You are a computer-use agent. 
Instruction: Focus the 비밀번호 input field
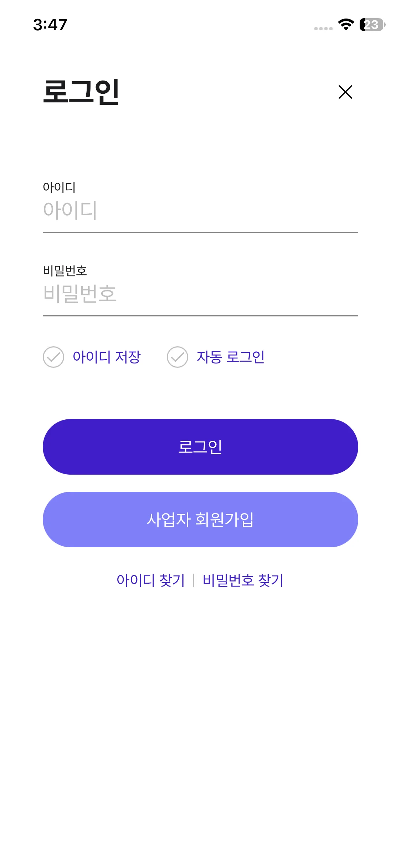[200, 294]
